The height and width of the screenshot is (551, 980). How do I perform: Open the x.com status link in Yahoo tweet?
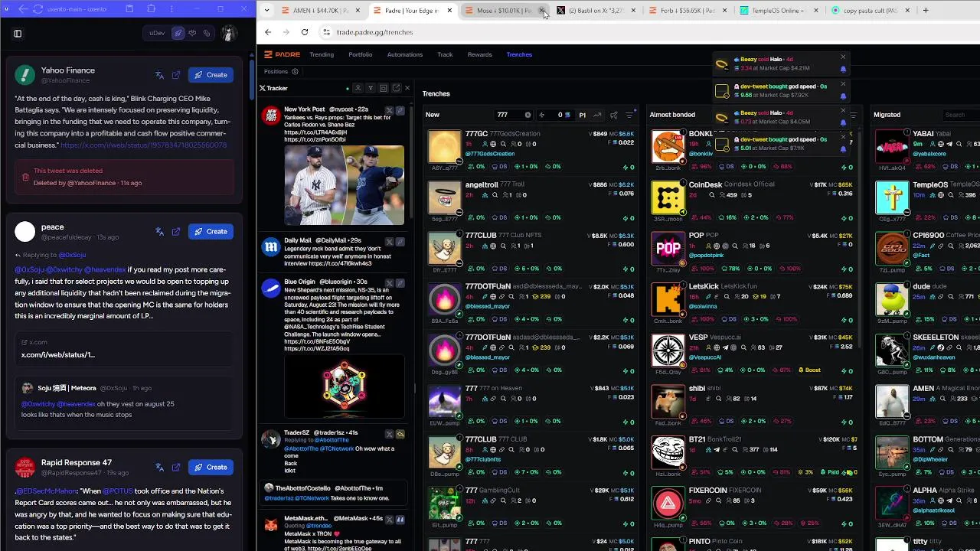pos(144,145)
